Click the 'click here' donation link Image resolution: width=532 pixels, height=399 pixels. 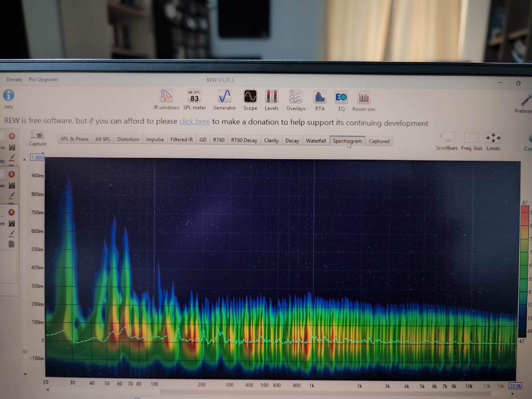(195, 121)
